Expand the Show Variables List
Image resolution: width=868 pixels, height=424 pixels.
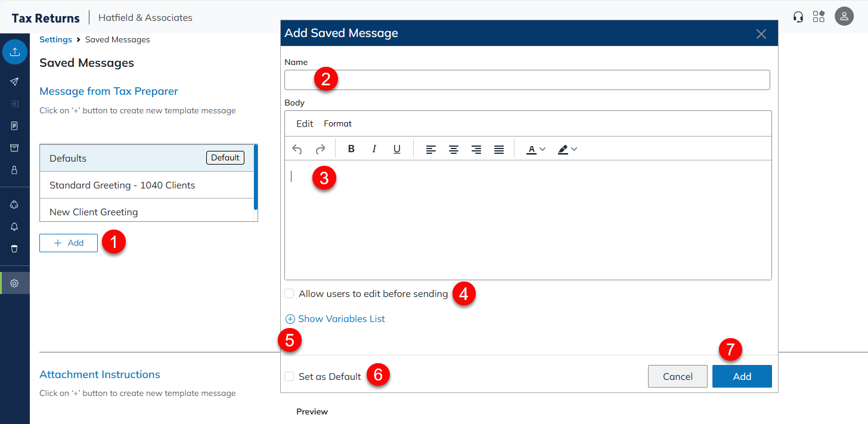coord(335,319)
